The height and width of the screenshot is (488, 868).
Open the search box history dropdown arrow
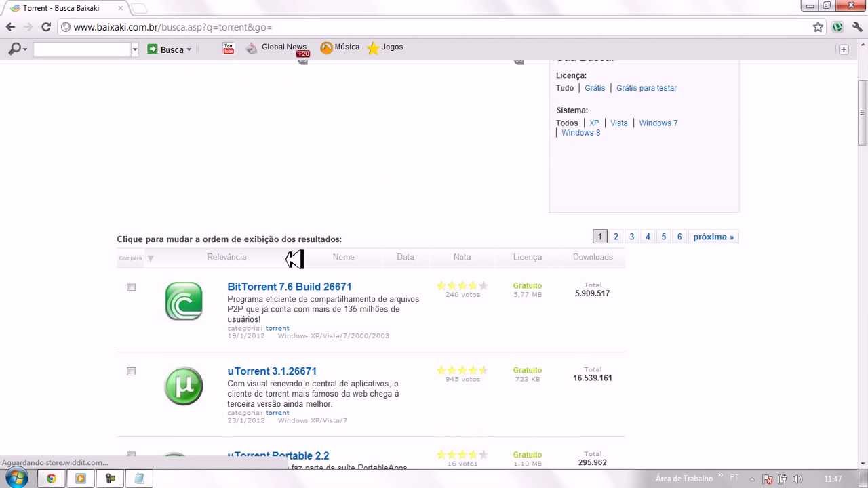pyautogui.click(x=134, y=49)
